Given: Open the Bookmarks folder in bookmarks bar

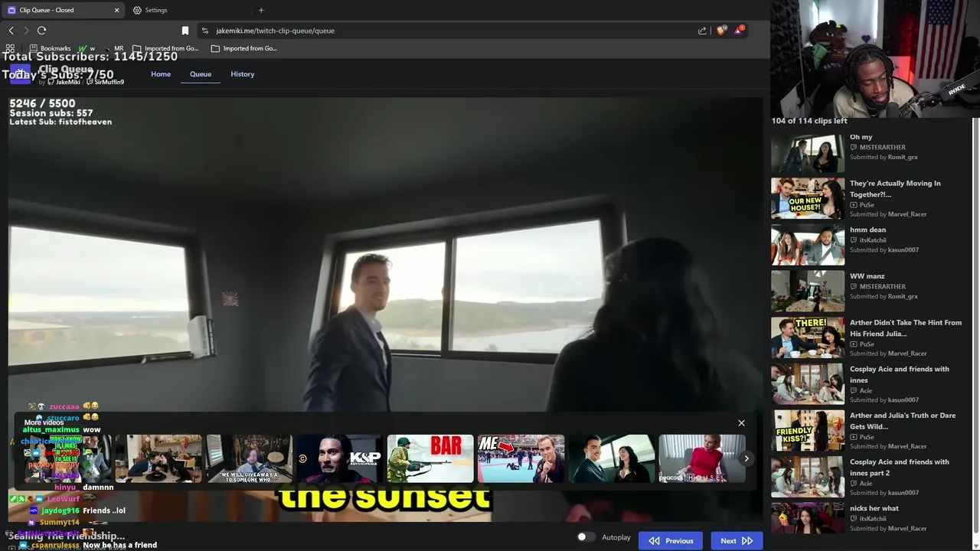Looking at the screenshot, I should (50, 48).
